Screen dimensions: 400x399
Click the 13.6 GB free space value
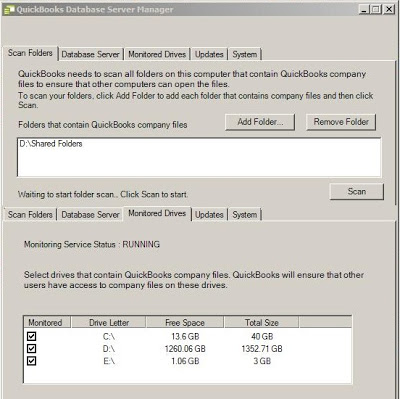pos(185,337)
